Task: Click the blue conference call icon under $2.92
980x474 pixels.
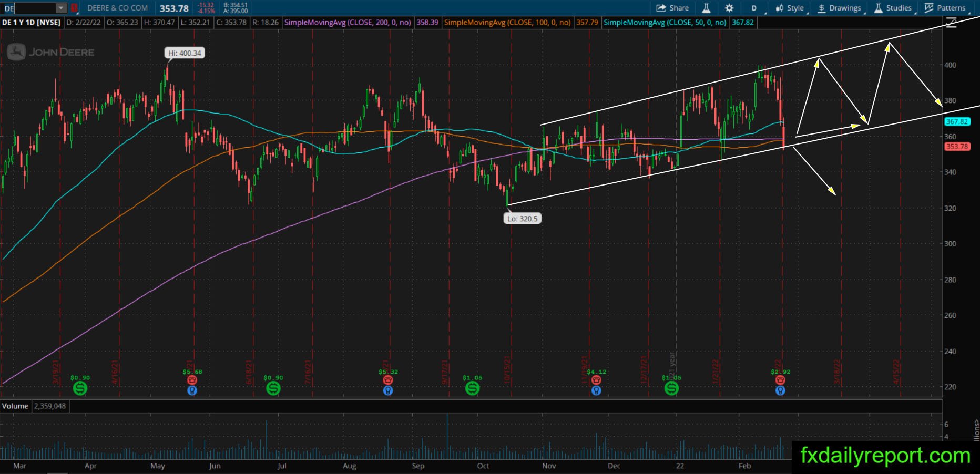Action: (780, 390)
